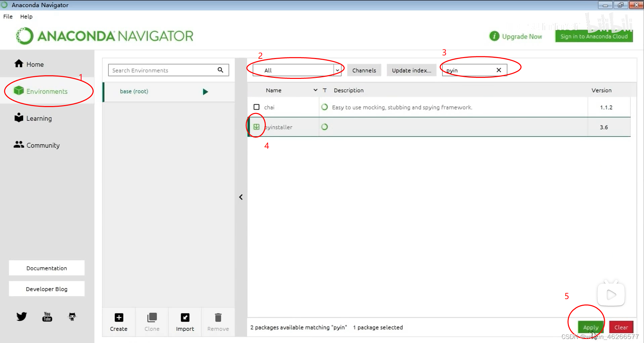Open the File menu
Screen dimensions: 644x343
click(x=8, y=16)
